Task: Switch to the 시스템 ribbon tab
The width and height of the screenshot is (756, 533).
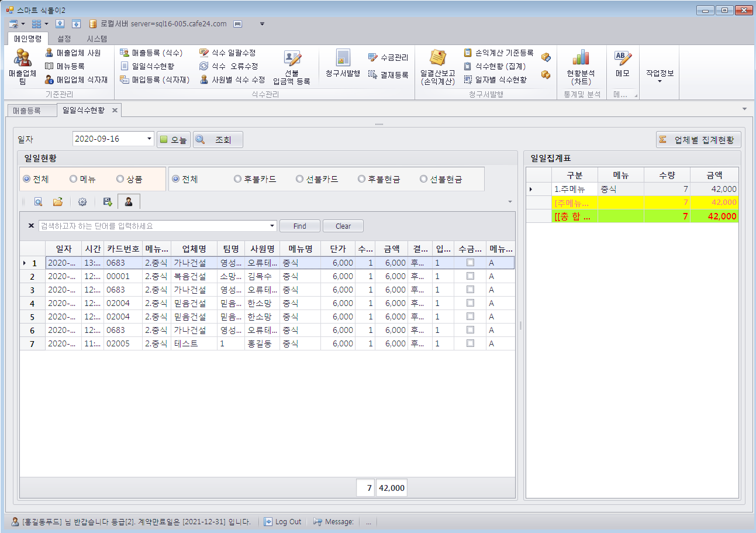Action: (97, 39)
